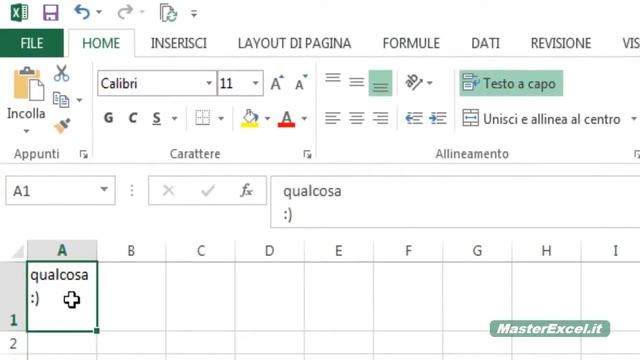The image size is (640, 360).
Task: Undo the last action
Action: (x=82, y=13)
